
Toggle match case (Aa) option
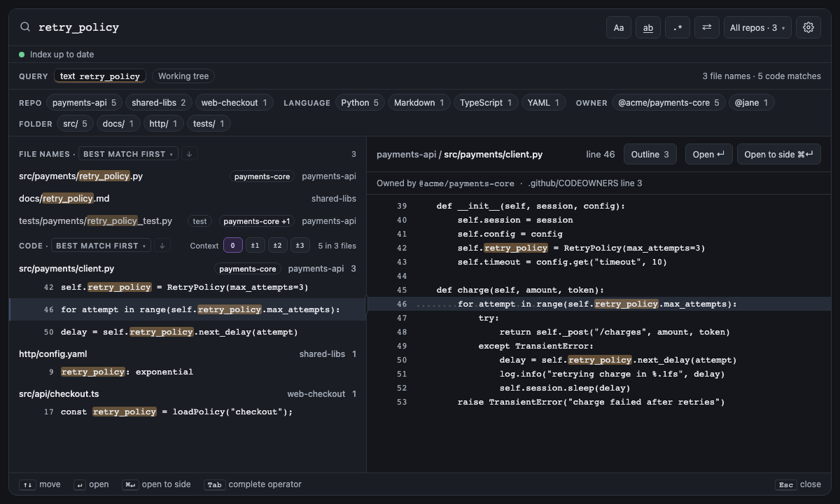pos(619,27)
